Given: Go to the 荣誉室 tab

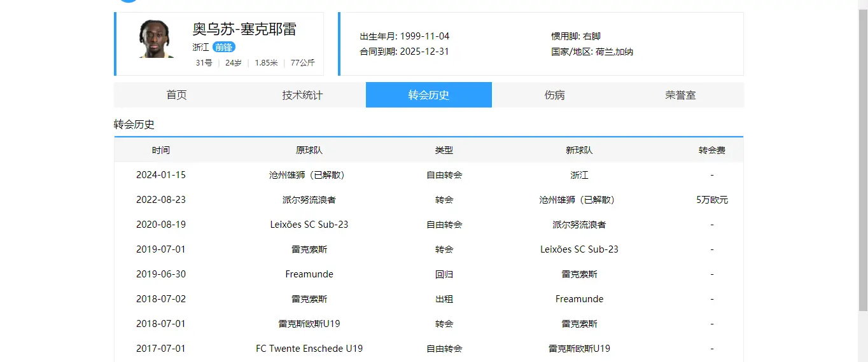Looking at the screenshot, I should (680, 95).
